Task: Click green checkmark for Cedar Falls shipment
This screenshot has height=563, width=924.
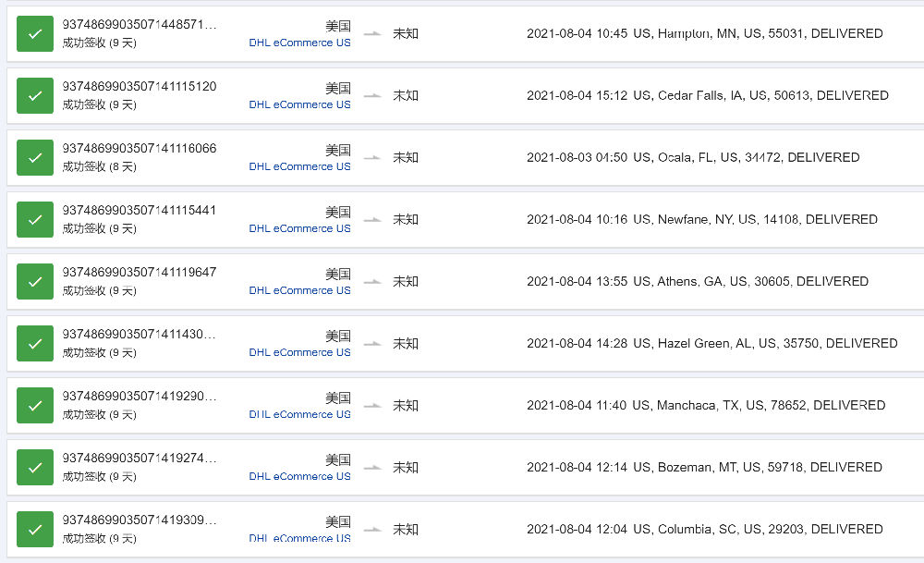Action: pos(35,95)
